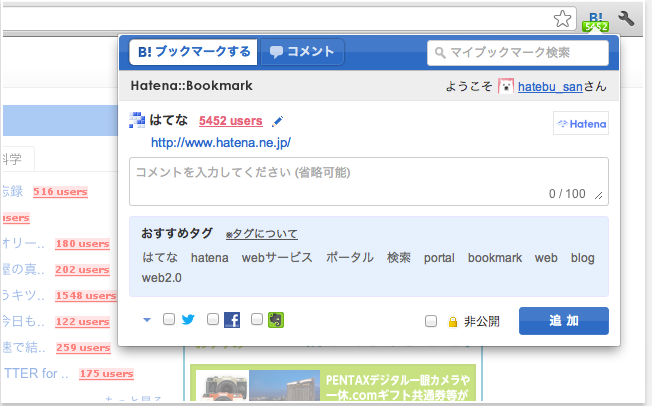The image size is (652, 406).
Task: Click the 追加 add button
Action: tap(564, 321)
